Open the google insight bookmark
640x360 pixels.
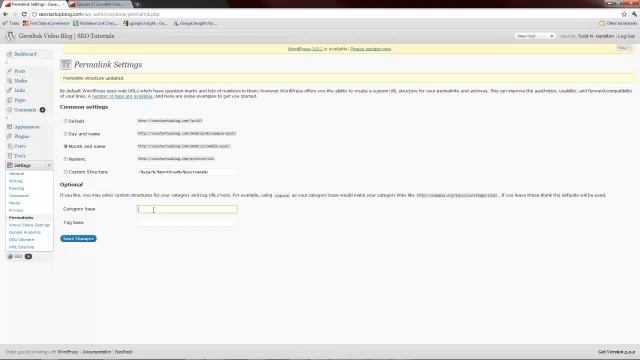[x=145, y=23]
